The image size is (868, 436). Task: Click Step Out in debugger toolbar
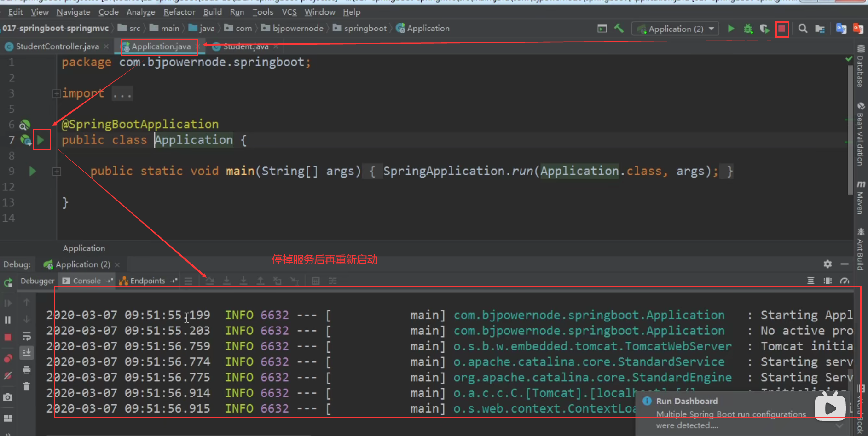point(260,281)
